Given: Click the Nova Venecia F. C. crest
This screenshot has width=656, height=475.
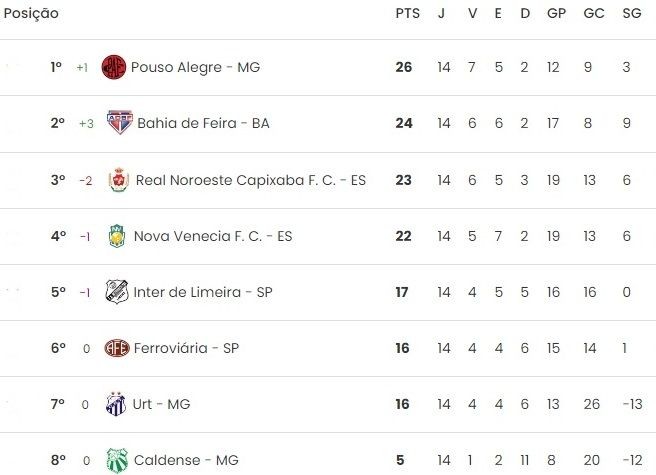Looking at the screenshot, I should coord(117,236).
